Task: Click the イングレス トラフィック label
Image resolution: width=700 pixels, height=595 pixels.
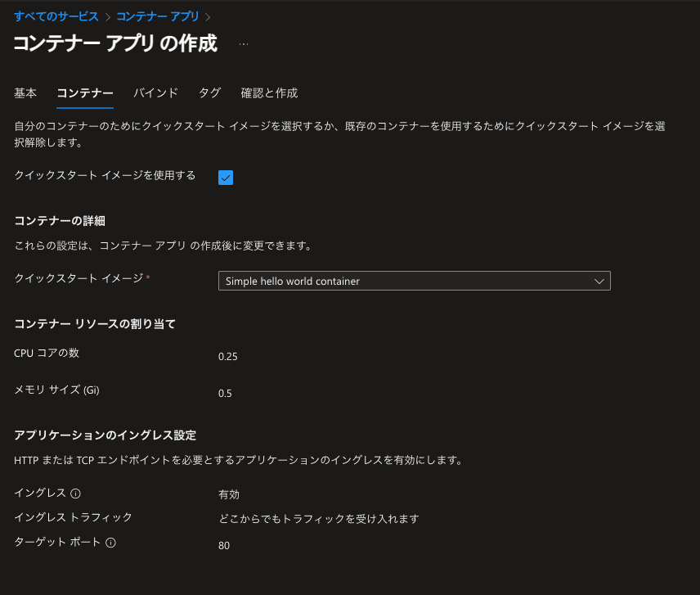Action: tap(74, 517)
